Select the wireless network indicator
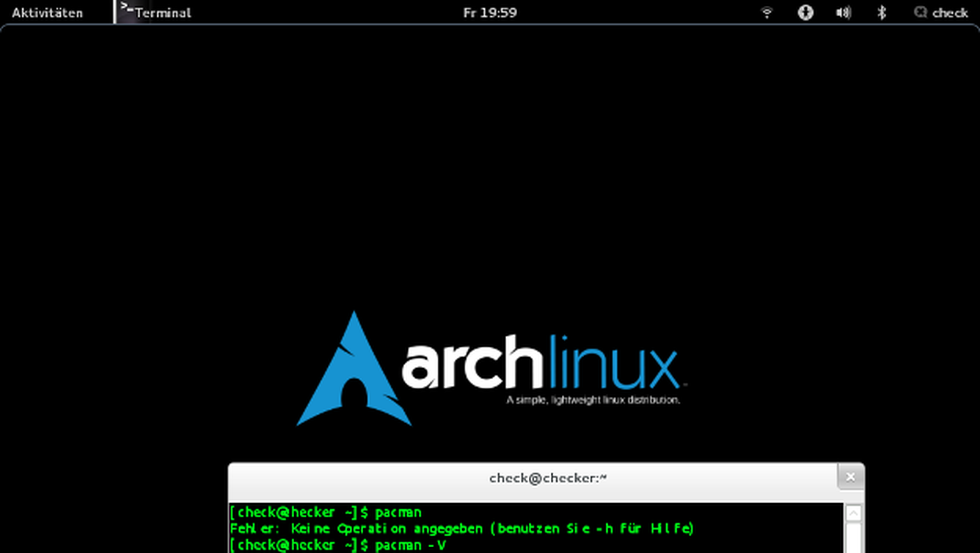This screenshot has height=553, width=980. [x=768, y=12]
